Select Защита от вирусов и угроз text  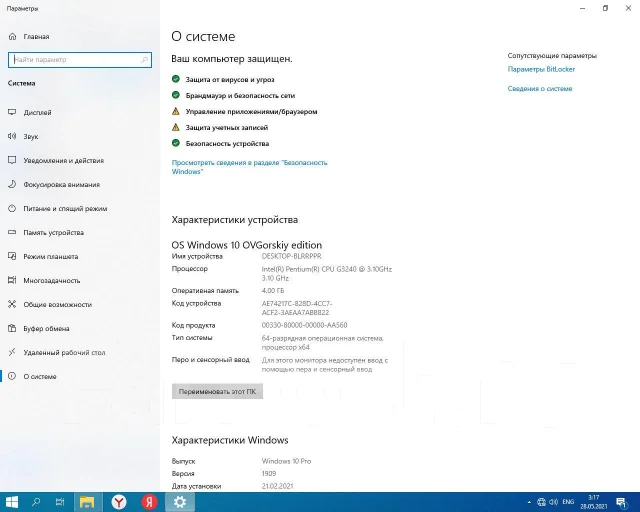pyautogui.click(x=230, y=80)
